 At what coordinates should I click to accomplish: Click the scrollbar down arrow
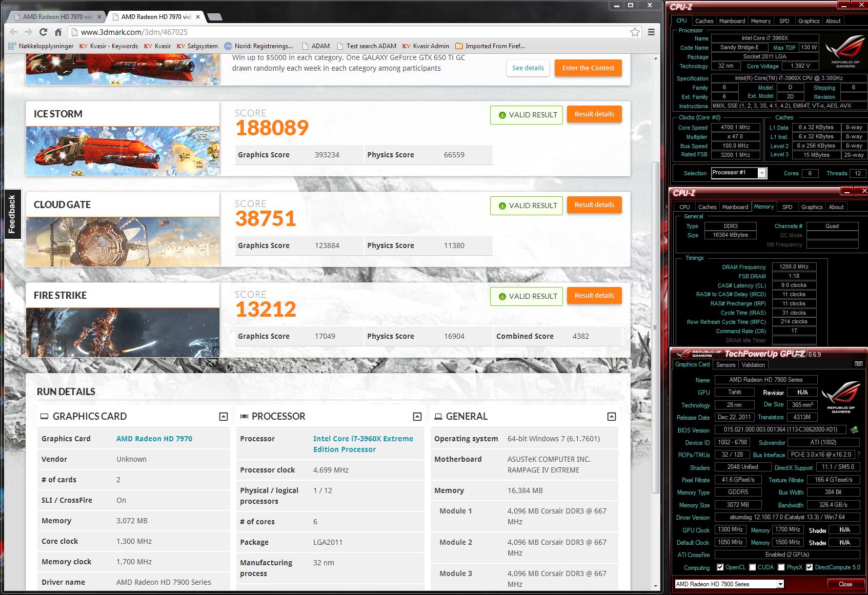pos(655,586)
